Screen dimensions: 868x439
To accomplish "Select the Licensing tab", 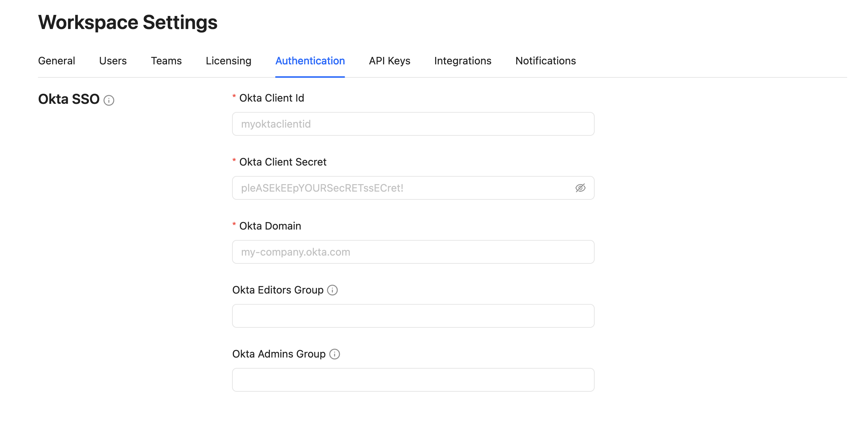I will pyautogui.click(x=228, y=61).
